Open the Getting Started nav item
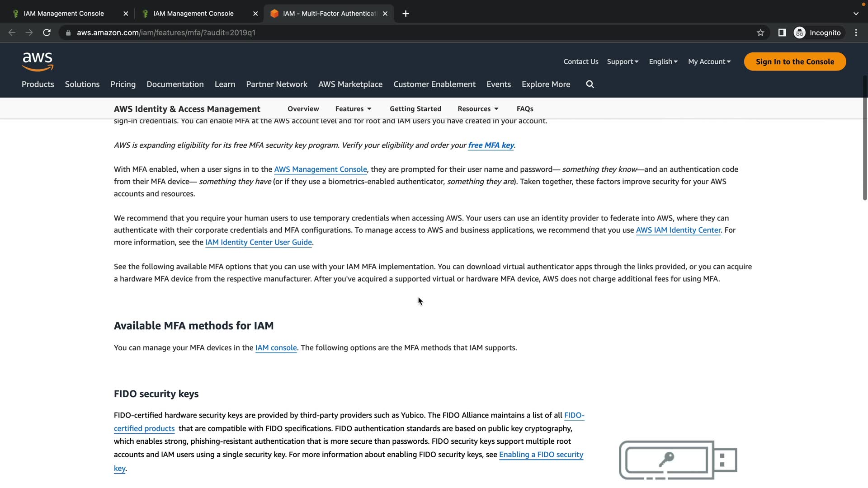This screenshot has height=488, width=868. (415, 109)
